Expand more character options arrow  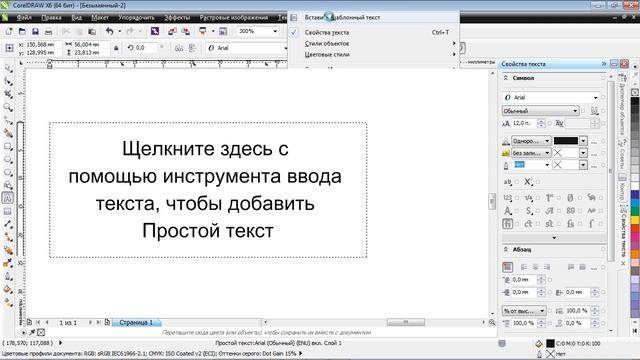coord(554,238)
